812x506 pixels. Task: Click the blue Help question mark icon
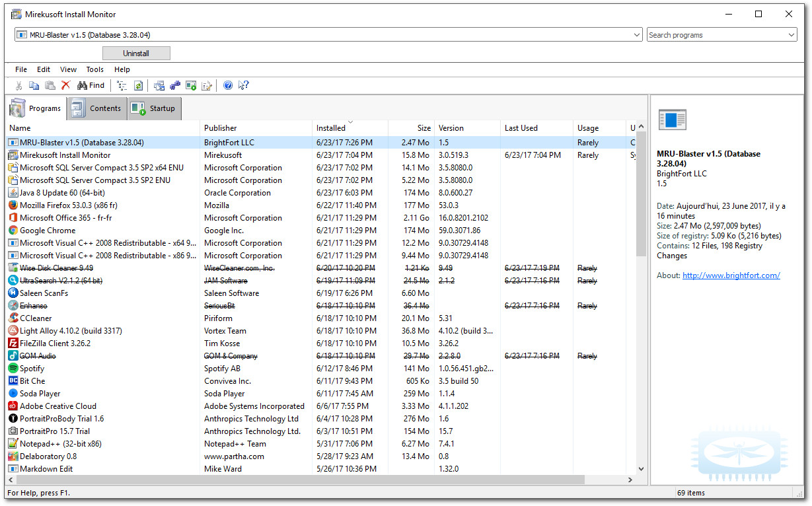[x=228, y=85]
